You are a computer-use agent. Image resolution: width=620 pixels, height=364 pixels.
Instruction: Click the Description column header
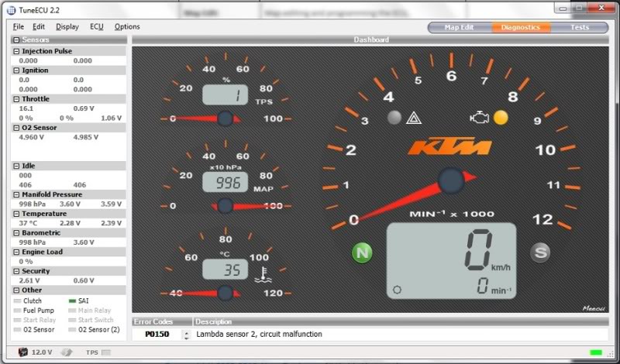(401, 321)
